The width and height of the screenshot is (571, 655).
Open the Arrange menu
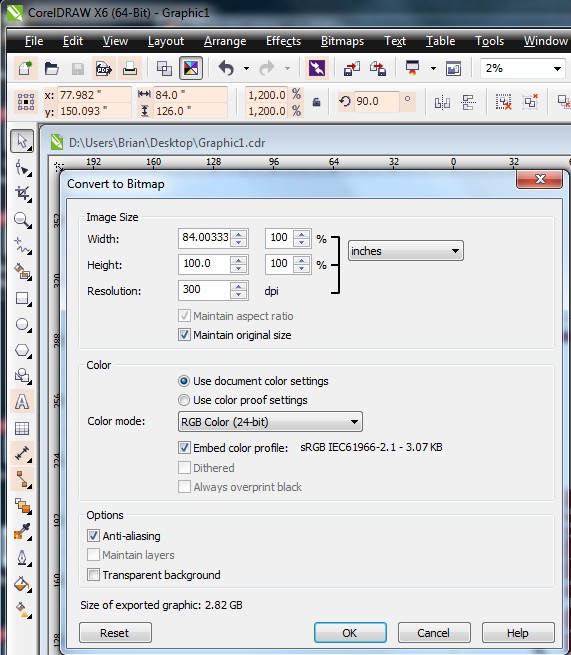click(225, 41)
